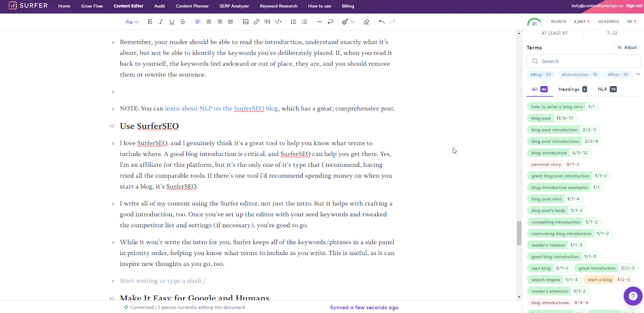Screen dimensions: 644x313
Task: Open Content Planner
Action: point(192,6)
